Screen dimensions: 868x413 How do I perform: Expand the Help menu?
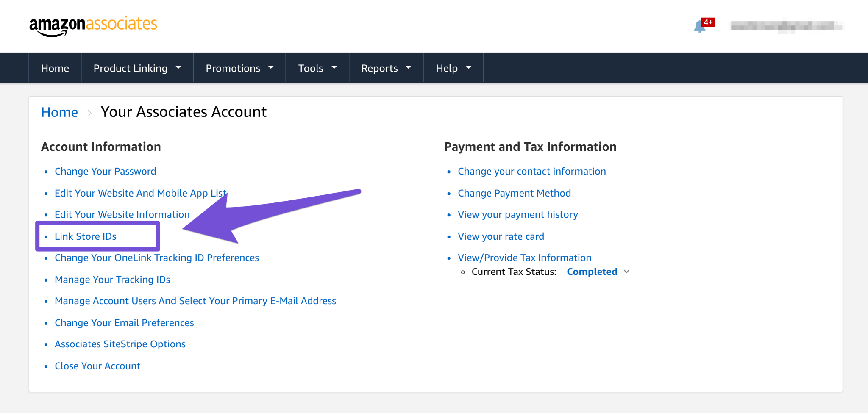pos(453,68)
